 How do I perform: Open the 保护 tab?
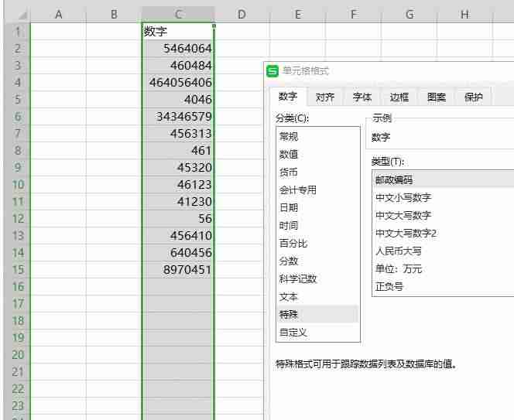click(x=473, y=97)
